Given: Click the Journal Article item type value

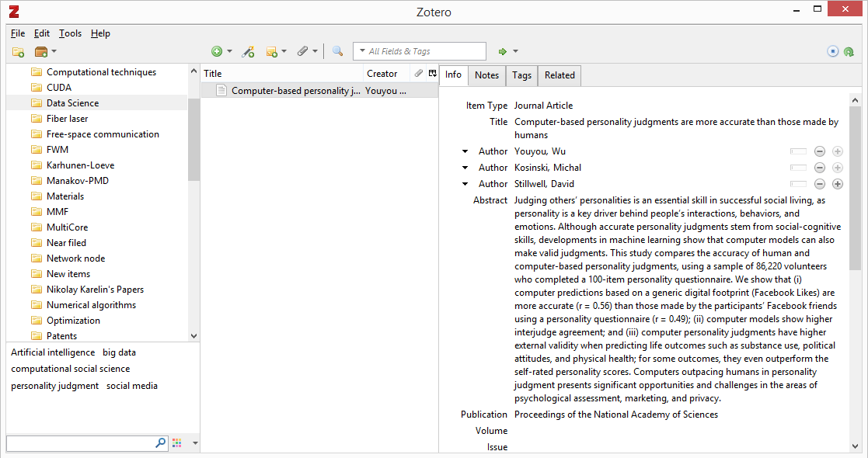Looking at the screenshot, I should tap(543, 106).
